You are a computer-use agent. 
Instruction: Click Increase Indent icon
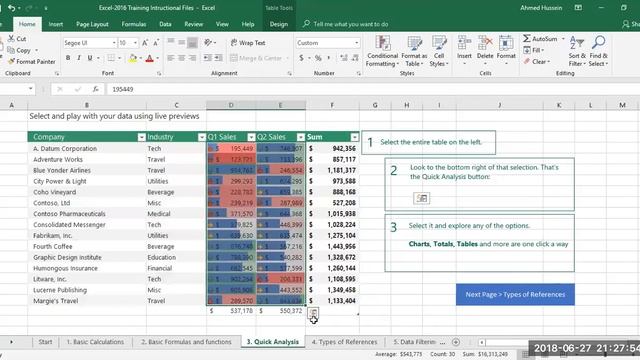[218, 58]
